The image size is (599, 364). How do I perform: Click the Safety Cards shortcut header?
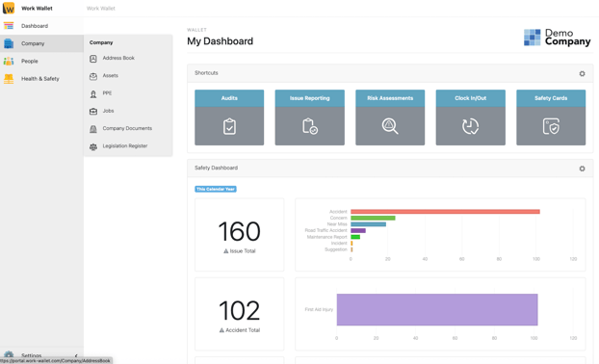click(x=551, y=98)
